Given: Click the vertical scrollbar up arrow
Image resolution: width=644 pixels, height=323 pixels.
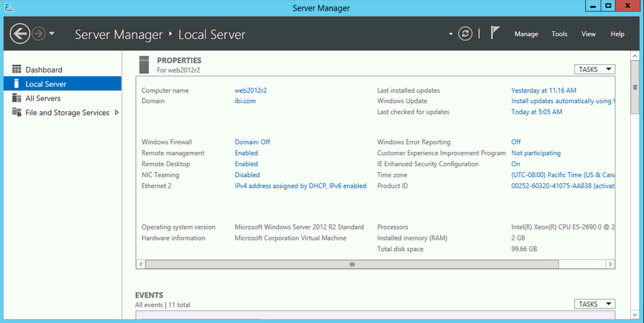Looking at the screenshot, I should [635, 56].
